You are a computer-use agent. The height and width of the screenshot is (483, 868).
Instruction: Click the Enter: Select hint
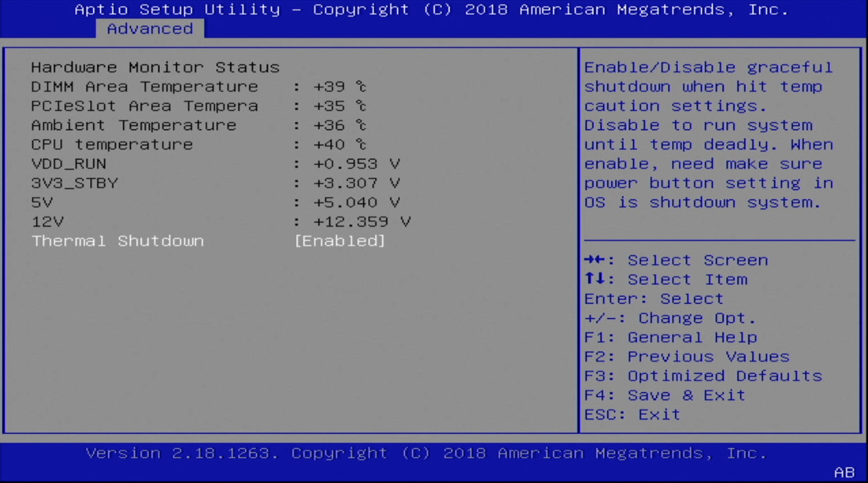click(x=654, y=299)
